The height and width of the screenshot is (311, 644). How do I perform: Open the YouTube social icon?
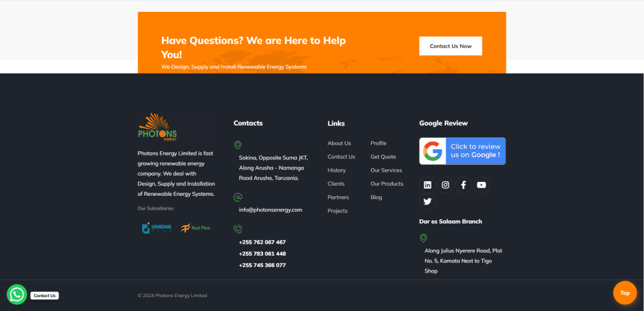(481, 185)
